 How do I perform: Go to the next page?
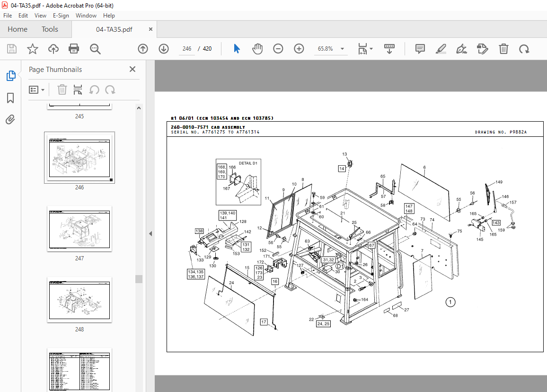[x=164, y=49]
